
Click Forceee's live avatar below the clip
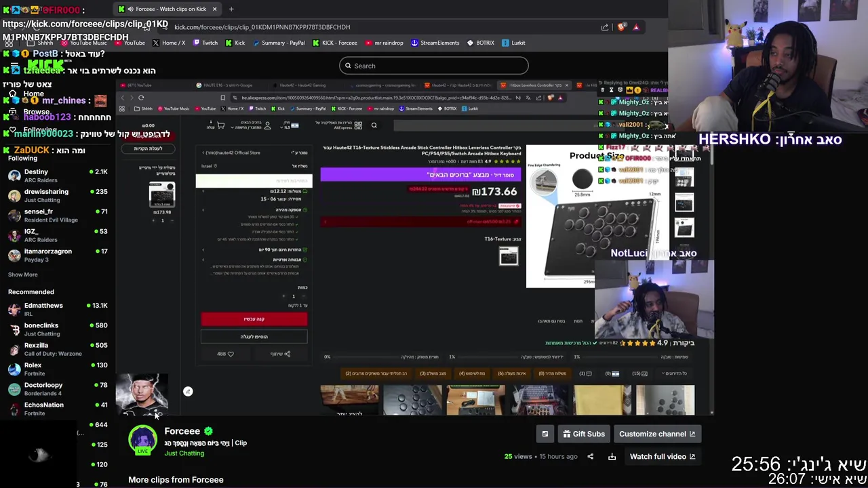(x=142, y=441)
